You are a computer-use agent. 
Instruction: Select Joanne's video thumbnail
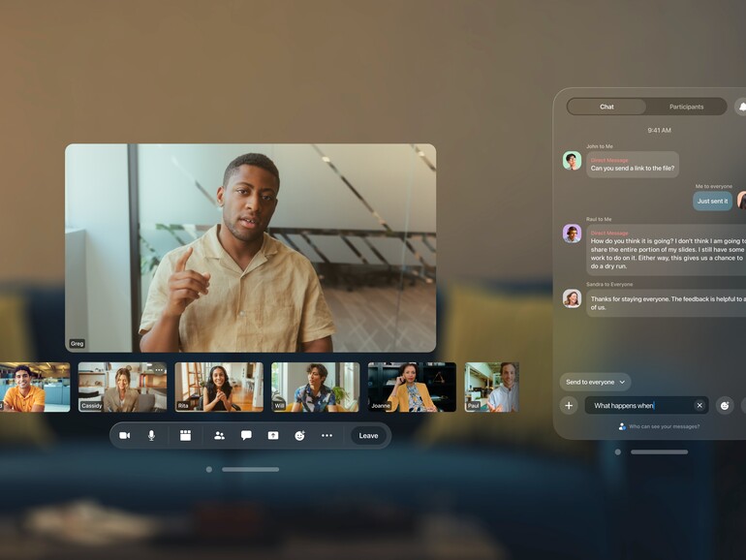(x=412, y=387)
